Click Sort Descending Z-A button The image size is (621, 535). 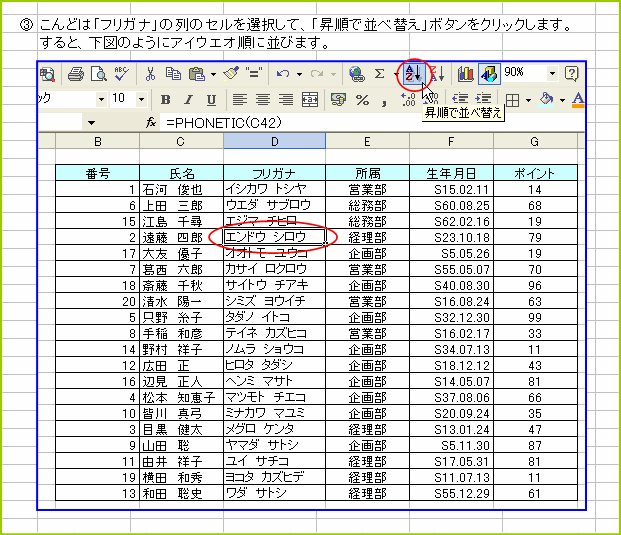[x=437, y=74]
